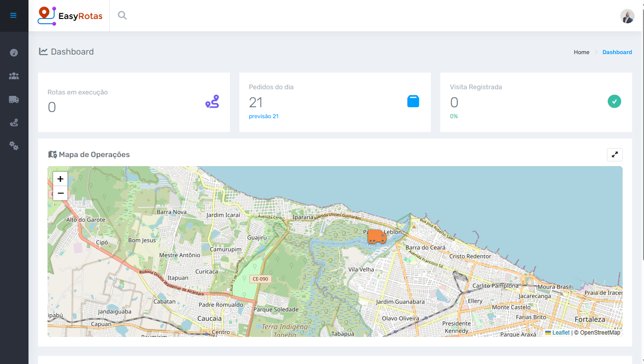644x364 pixels.
Task: Select the users icon in the sidebar
Action: [x=14, y=76]
